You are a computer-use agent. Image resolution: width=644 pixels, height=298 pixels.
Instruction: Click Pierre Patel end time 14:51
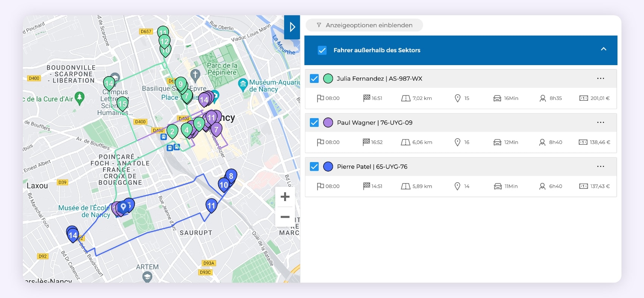[x=377, y=186]
